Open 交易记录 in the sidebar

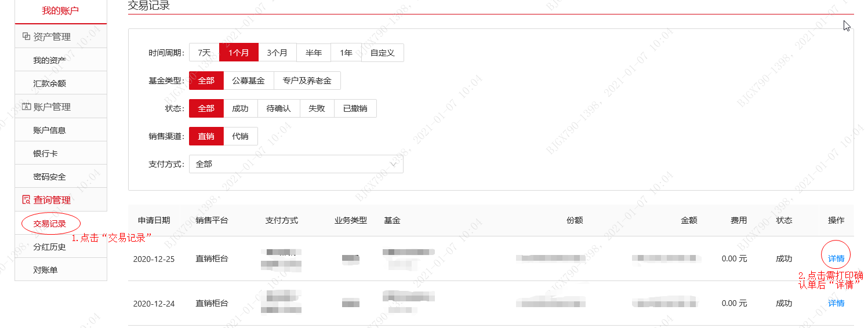[x=50, y=224]
